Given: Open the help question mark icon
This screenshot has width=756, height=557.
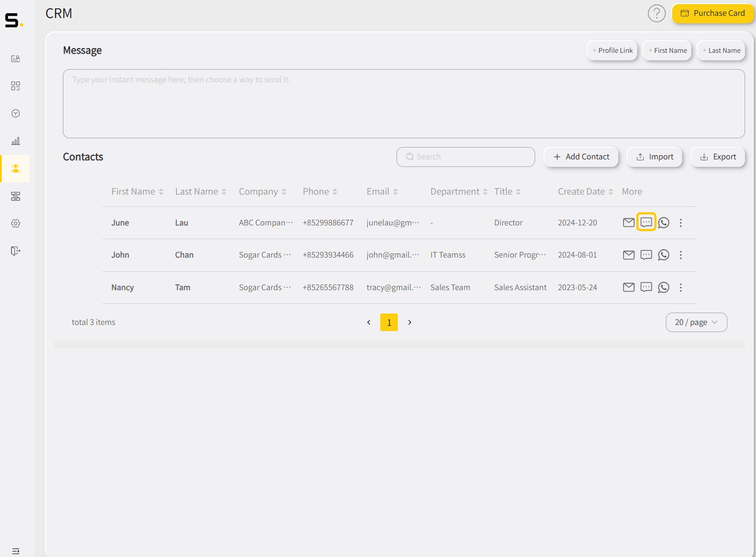Looking at the screenshot, I should [x=657, y=13].
